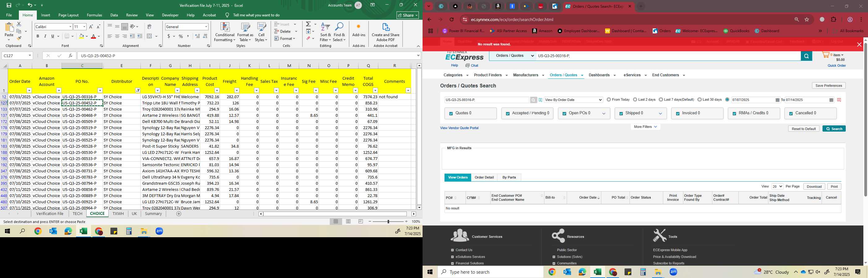Image resolution: width=868 pixels, height=278 pixels.
Task: Uncheck the Quotes 0 checkbox
Action: click(451, 114)
